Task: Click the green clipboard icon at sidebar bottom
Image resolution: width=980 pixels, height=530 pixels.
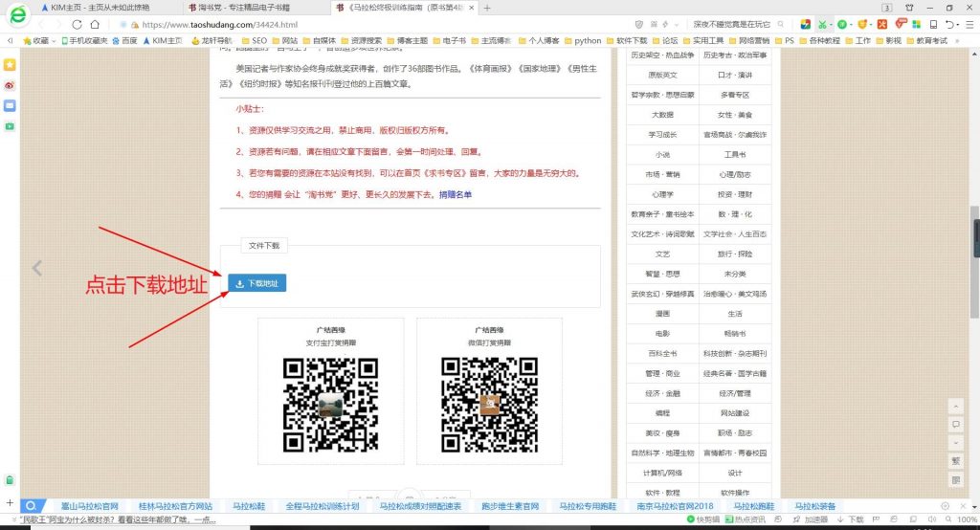Action: point(10,480)
